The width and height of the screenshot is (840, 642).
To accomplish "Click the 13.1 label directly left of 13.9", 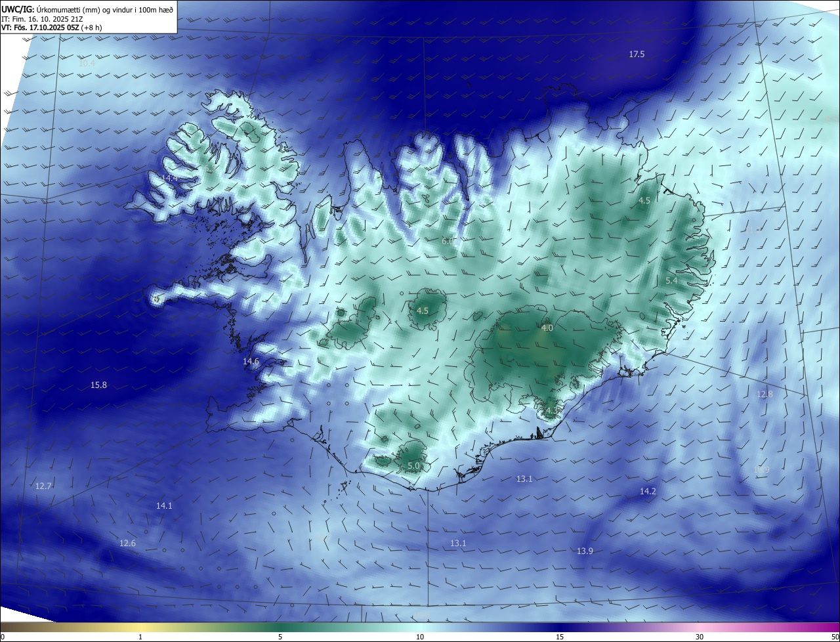I will [458, 544].
